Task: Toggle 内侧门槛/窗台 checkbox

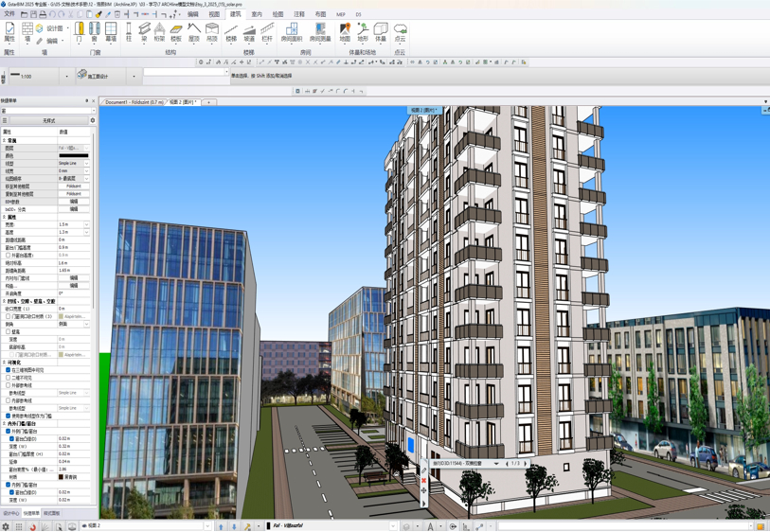Action: click(8, 485)
